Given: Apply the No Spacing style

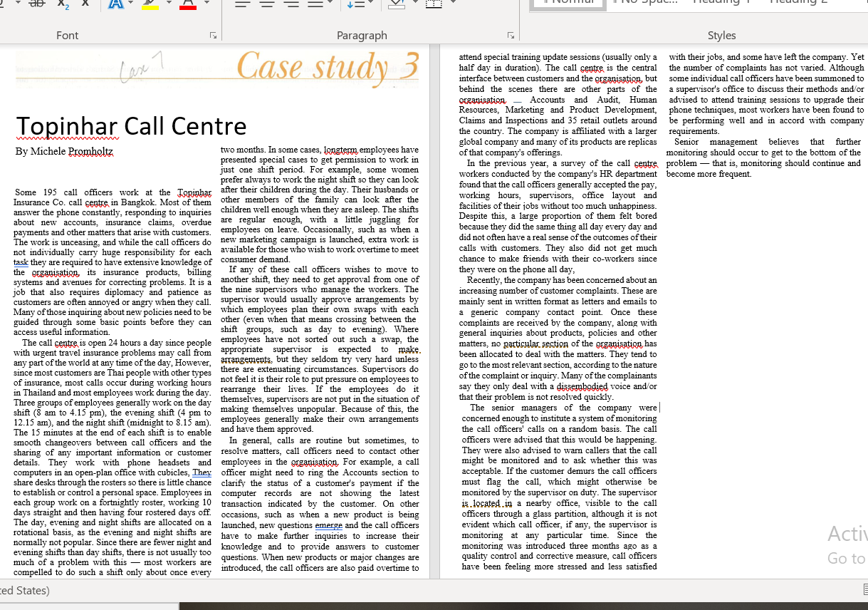Looking at the screenshot, I should coord(648,2).
